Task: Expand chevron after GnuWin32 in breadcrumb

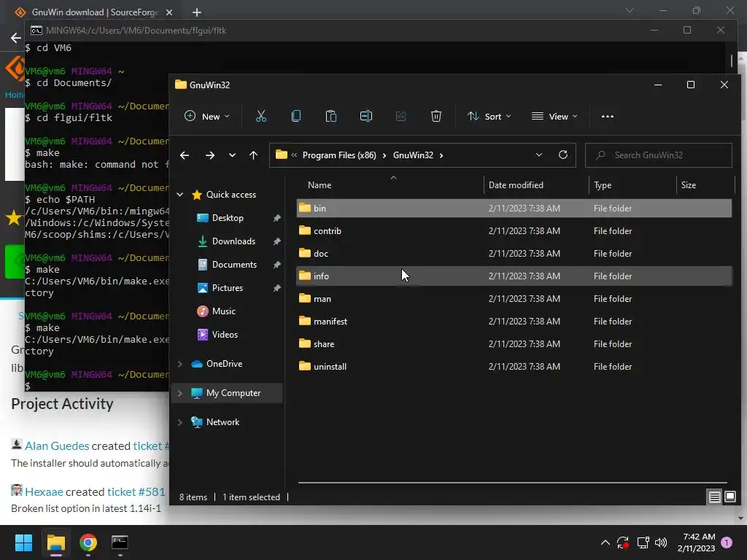Action: tap(441, 155)
